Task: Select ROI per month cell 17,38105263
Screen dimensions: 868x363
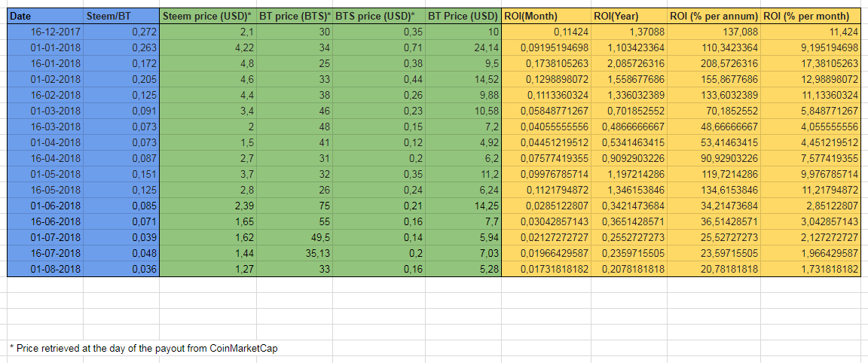Action: pos(811,63)
